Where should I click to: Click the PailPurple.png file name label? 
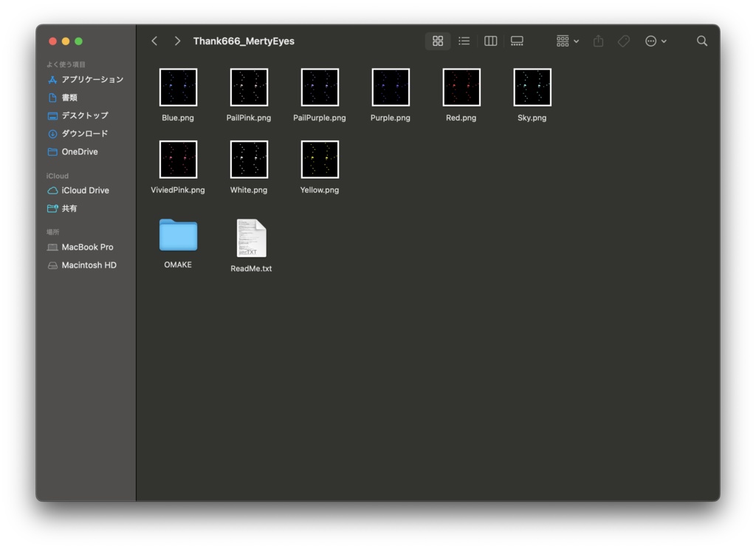(319, 117)
